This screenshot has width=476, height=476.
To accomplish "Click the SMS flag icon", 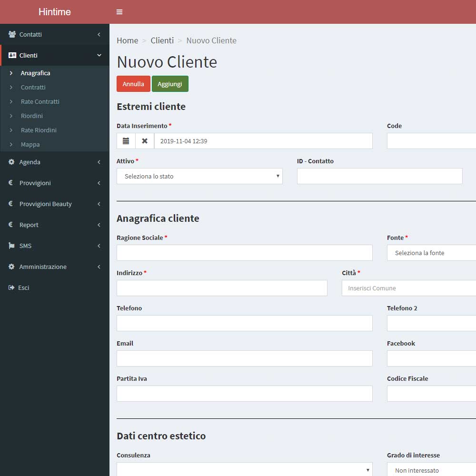I will [x=11, y=246].
